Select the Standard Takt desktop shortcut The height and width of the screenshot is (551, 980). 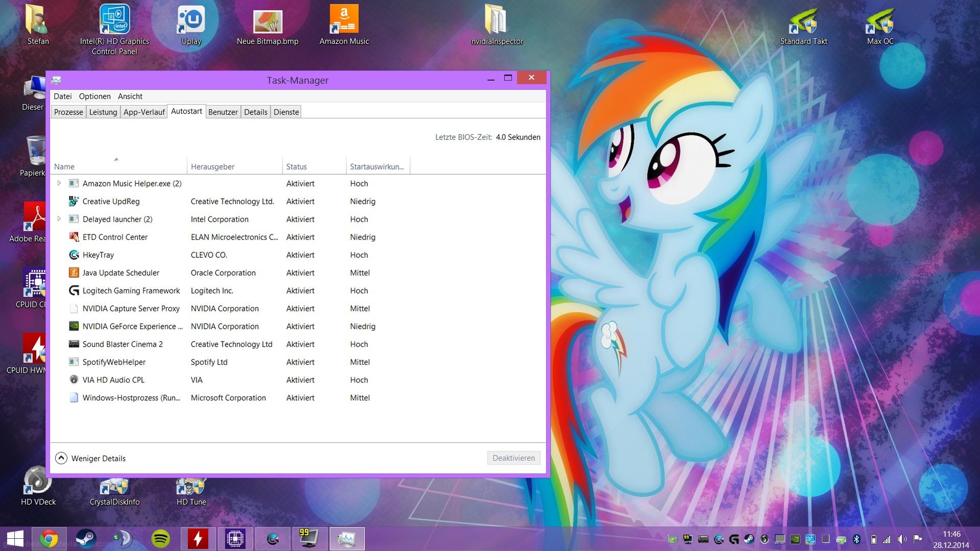[x=804, y=26]
